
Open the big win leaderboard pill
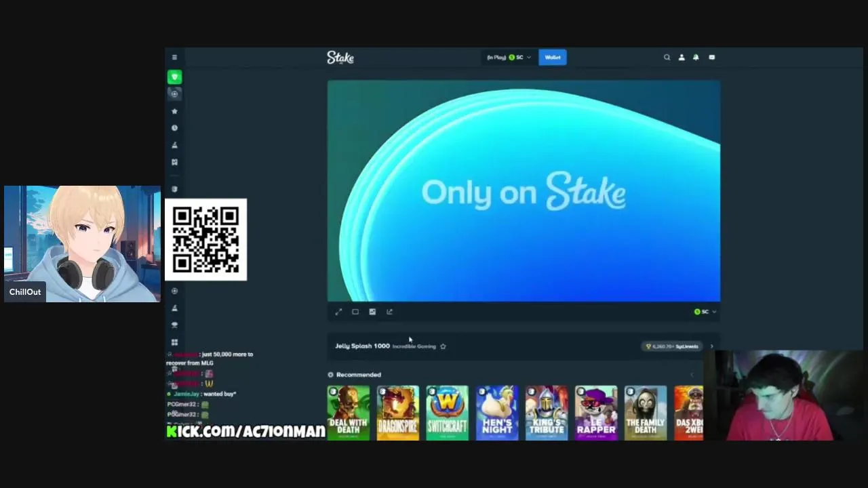(x=673, y=346)
